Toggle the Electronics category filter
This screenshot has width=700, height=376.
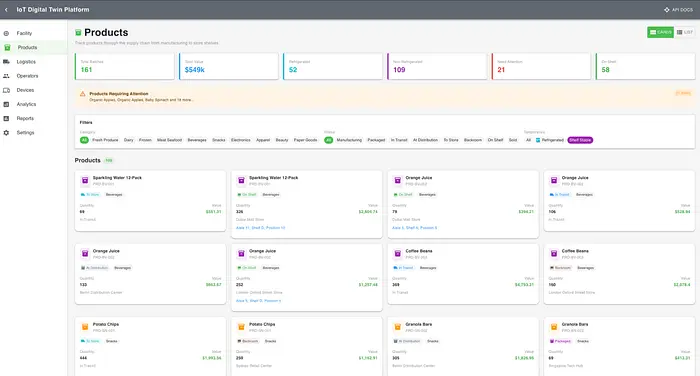click(x=241, y=140)
